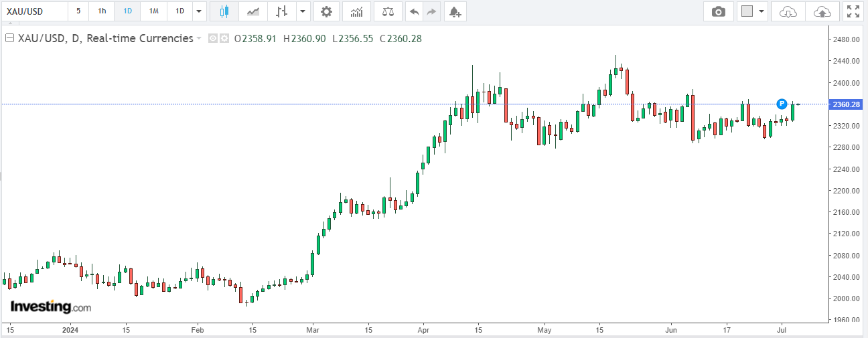Viewport: 868px width, 338px height.
Task: Select the candlestick chart style icon
Action: 224,11
